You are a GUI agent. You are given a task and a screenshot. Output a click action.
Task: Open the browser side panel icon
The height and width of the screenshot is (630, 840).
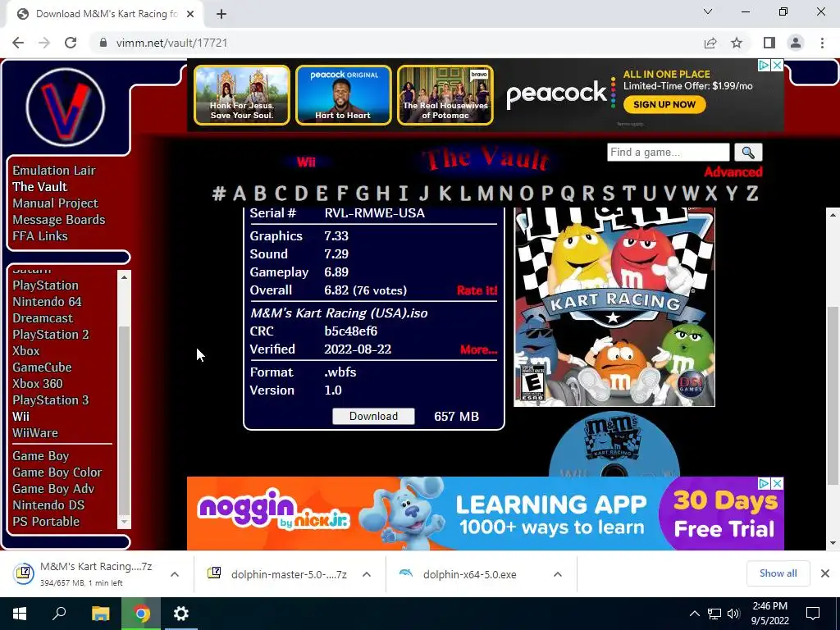point(769,43)
